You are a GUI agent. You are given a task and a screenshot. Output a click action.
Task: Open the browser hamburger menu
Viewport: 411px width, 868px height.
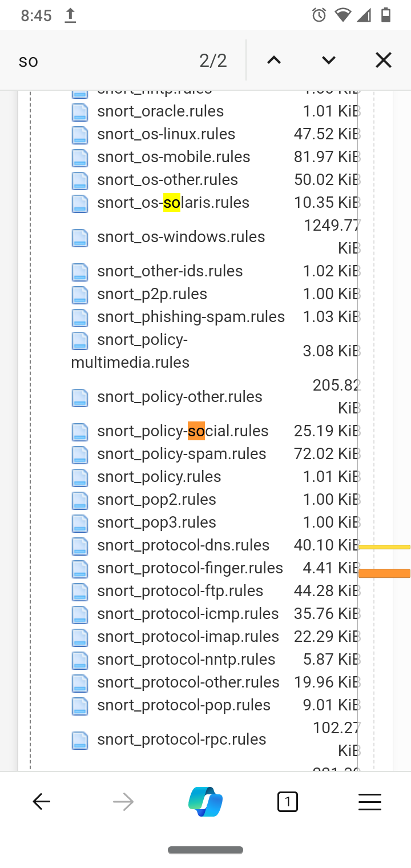(x=370, y=802)
